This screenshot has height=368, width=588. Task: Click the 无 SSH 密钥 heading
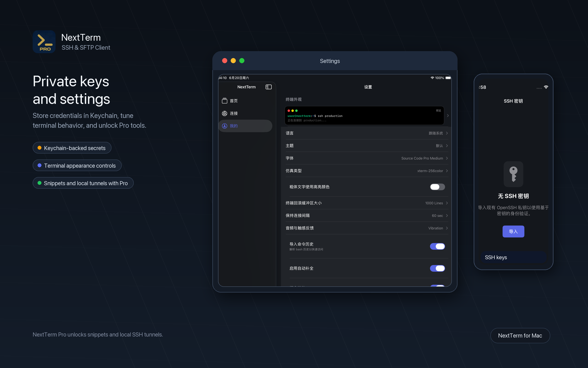[513, 196]
